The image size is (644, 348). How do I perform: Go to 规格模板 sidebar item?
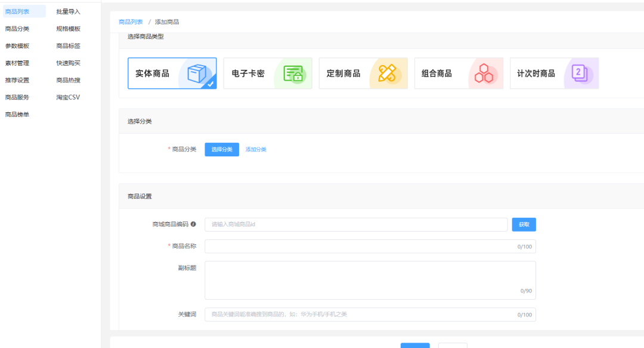(x=68, y=29)
